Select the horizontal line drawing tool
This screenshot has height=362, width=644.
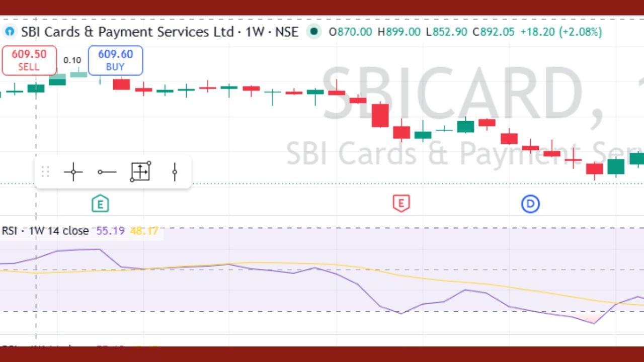(107, 172)
